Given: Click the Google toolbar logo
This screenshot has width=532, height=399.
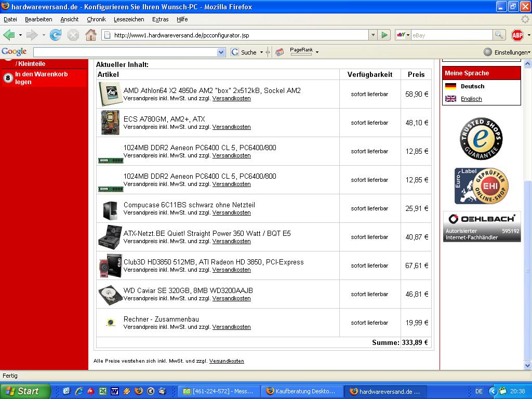Looking at the screenshot, I should (x=14, y=51).
